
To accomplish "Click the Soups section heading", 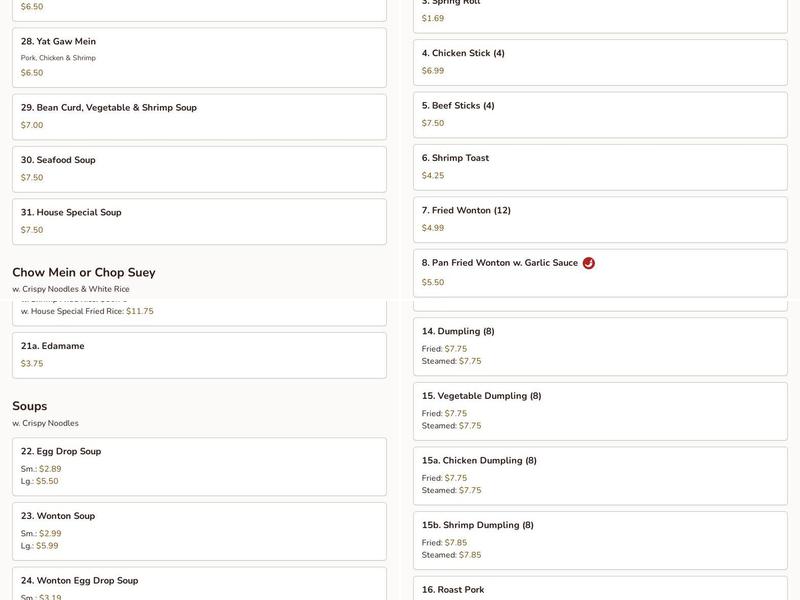I will 30,406.
